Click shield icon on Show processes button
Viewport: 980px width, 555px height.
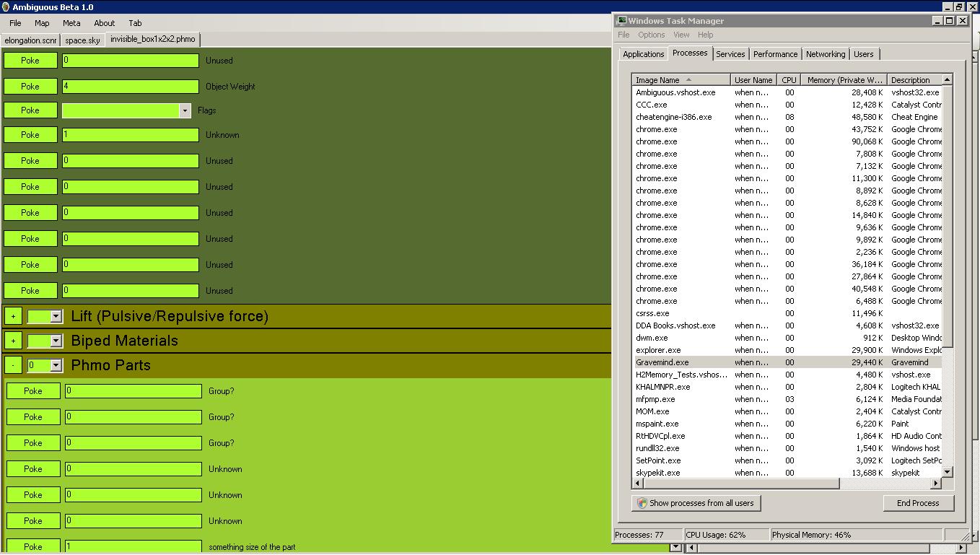coord(642,503)
